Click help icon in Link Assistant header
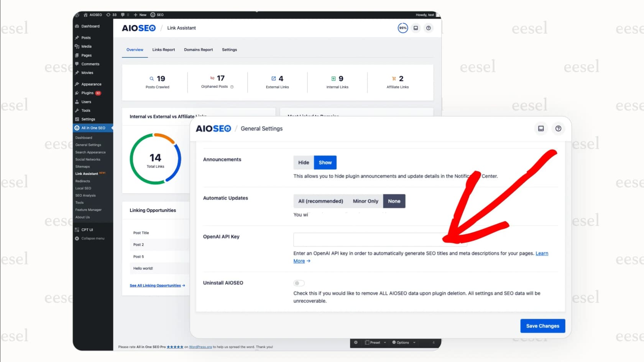Screen dimensions: 644x362 tap(429, 28)
